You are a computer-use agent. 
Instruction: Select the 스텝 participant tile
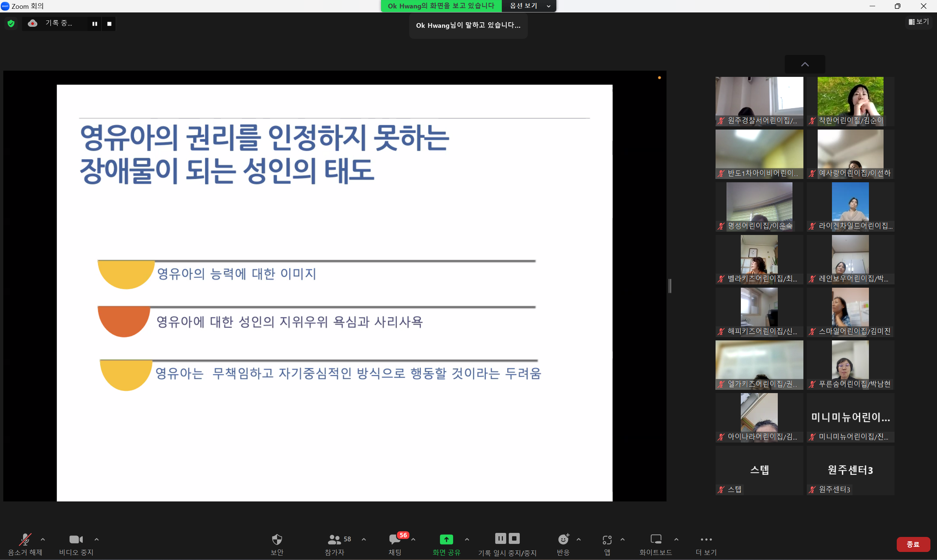[759, 471]
